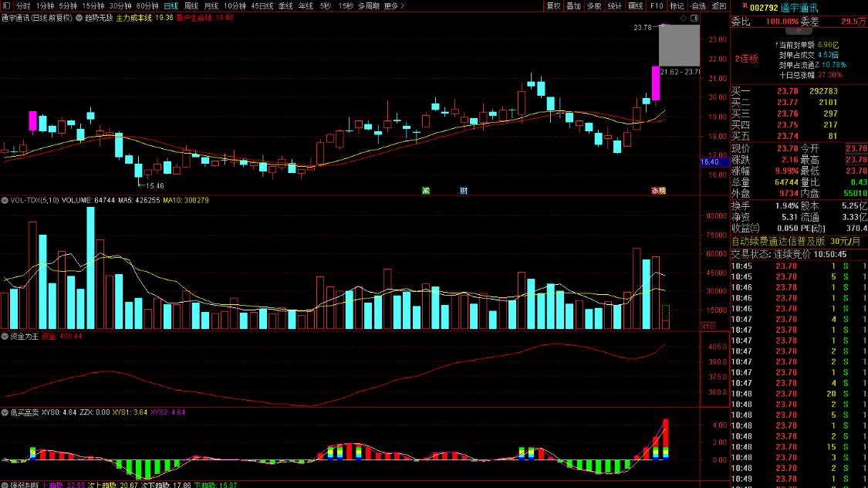Click the 委比 100.00% value
Image resolution: width=868 pixels, height=488 pixels.
[x=782, y=22]
